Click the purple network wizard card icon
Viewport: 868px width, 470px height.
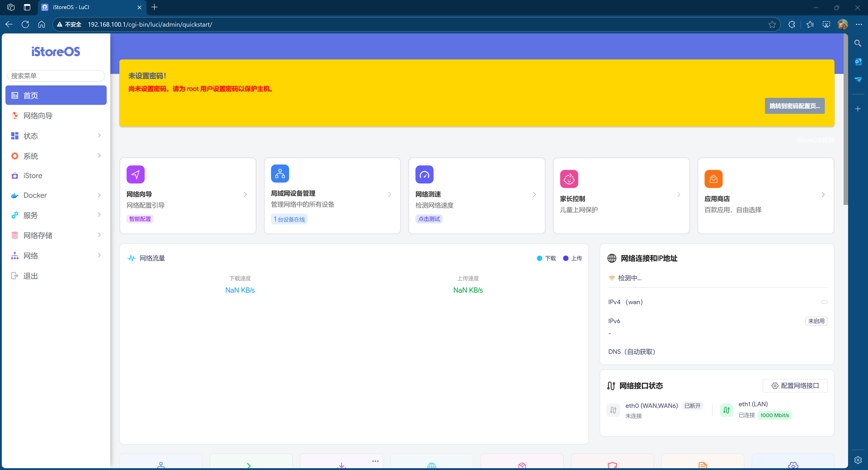pyautogui.click(x=135, y=174)
